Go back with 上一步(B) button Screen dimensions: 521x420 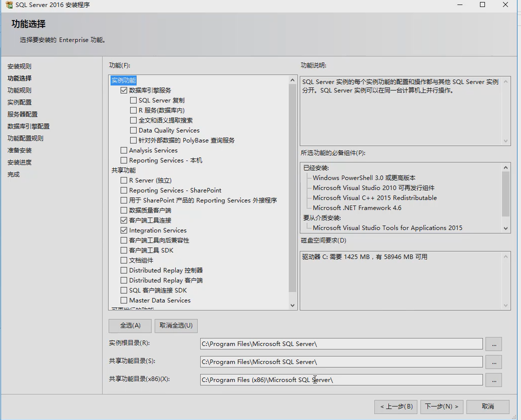pyautogui.click(x=396, y=406)
